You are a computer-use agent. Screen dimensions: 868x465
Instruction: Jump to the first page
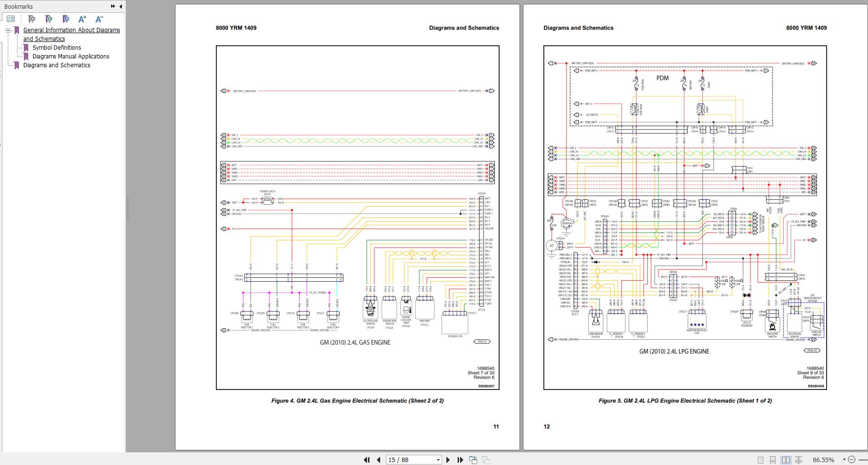tap(366, 460)
